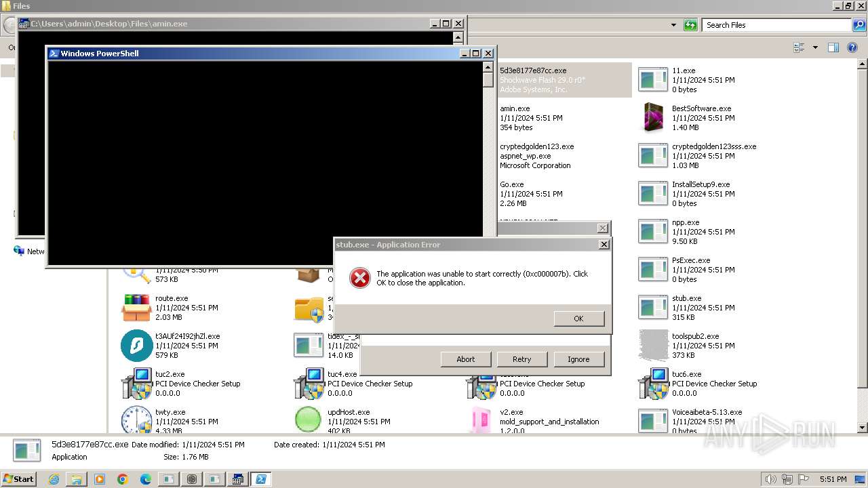Click into Search Files box
This screenshot has height=488, width=868.
tap(776, 25)
